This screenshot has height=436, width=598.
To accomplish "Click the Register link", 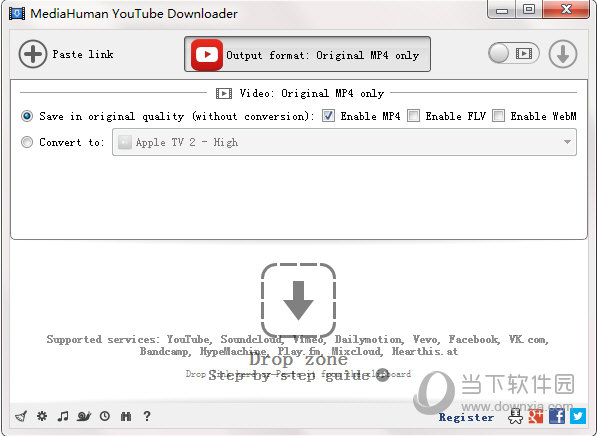I will point(466,417).
